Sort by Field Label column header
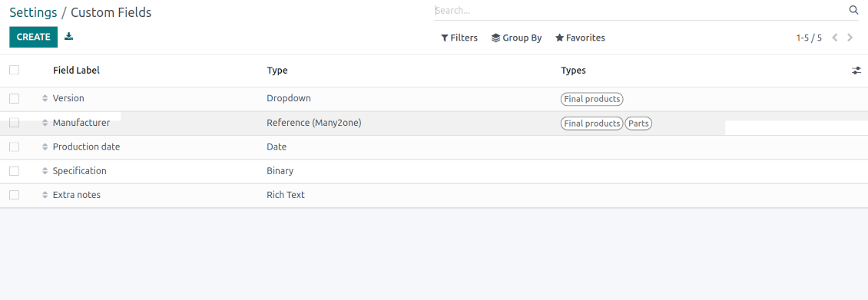868x300 pixels. click(x=76, y=70)
